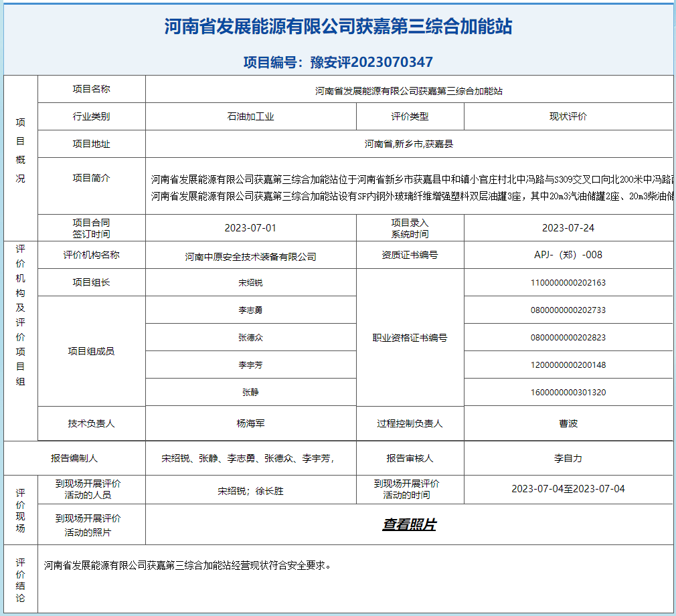Image resolution: width=676 pixels, height=616 pixels.
Task: Click team member 李宇芳
Action: (x=250, y=365)
